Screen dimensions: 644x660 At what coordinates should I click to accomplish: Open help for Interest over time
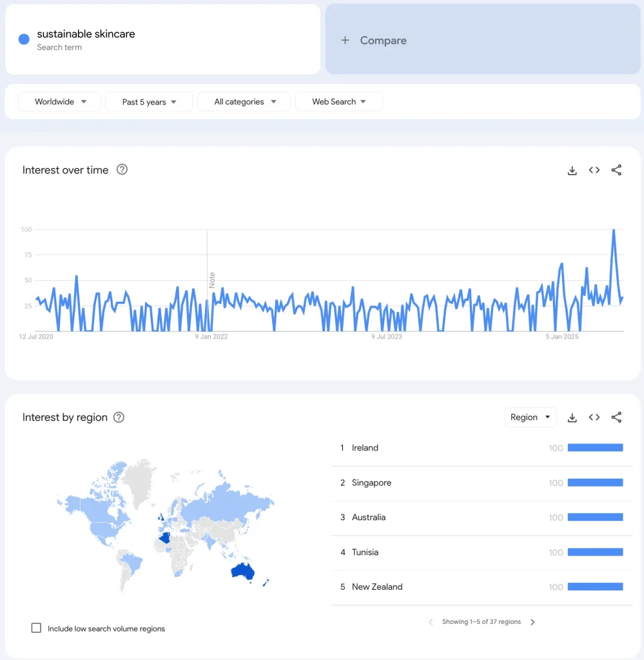click(x=122, y=170)
